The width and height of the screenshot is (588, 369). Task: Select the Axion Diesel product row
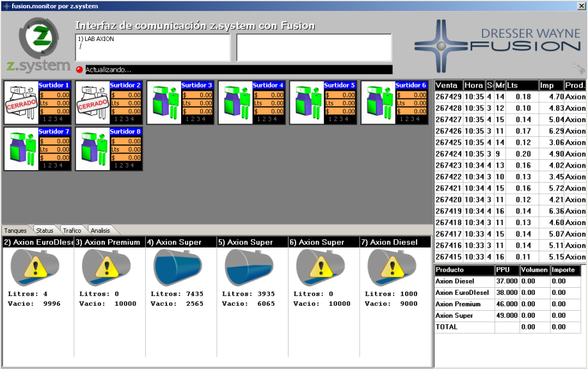[x=508, y=281]
